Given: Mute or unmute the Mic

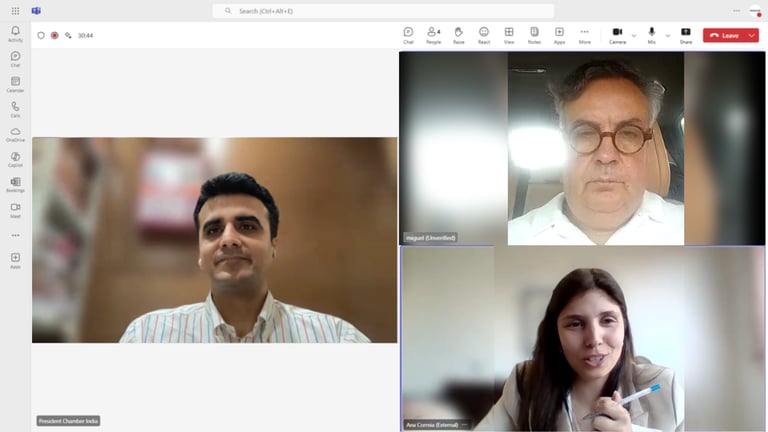Looking at the screenshot, I should point(651,35).
